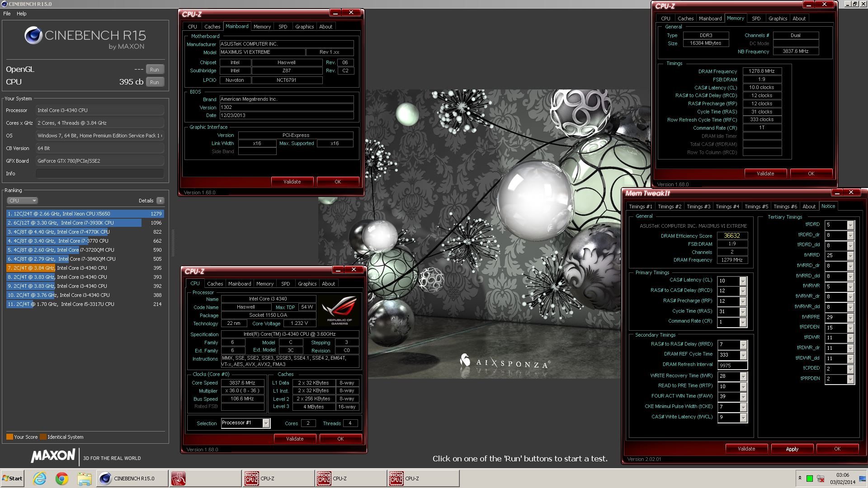Open Caches tab in bottom CPU-Z window

click(x=215, y=284)
